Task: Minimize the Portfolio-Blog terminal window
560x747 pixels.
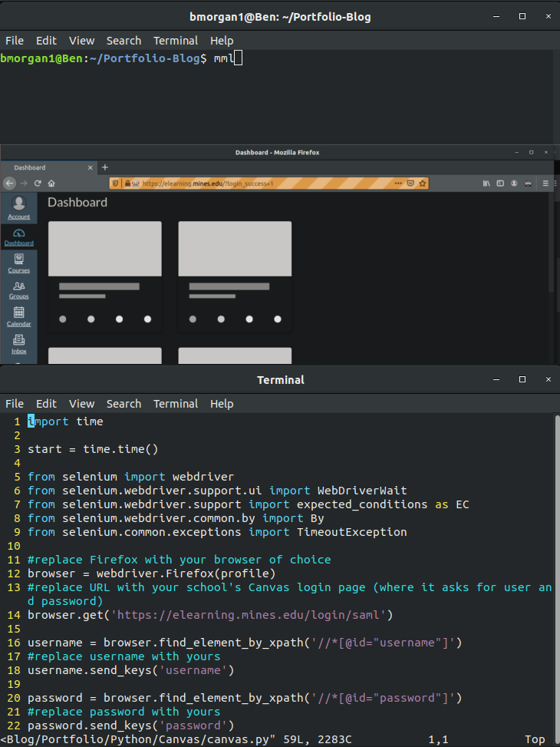Action: [496, 16]
